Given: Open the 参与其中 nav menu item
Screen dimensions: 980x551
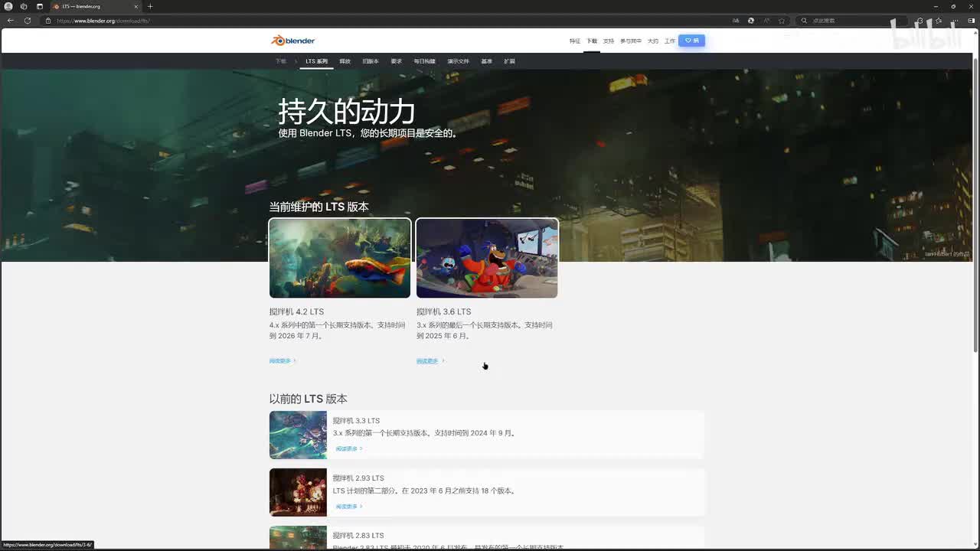Looking at the screenshot, I should 631,41.
